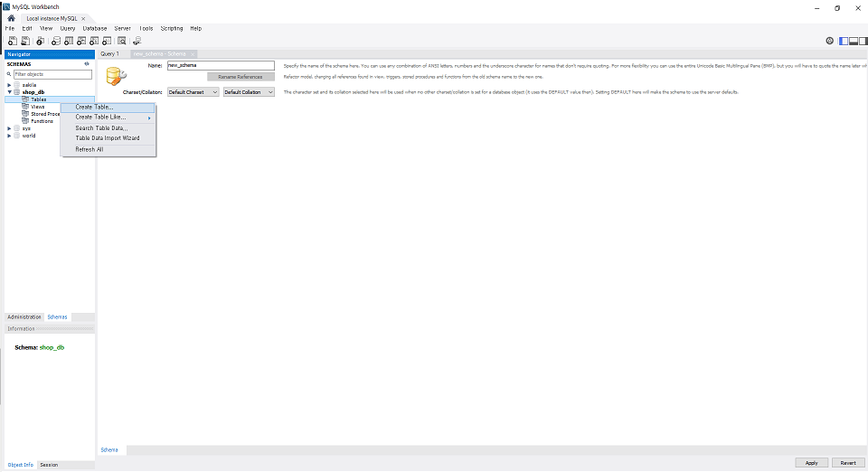Open the Help menu

[x=196, y=28]
